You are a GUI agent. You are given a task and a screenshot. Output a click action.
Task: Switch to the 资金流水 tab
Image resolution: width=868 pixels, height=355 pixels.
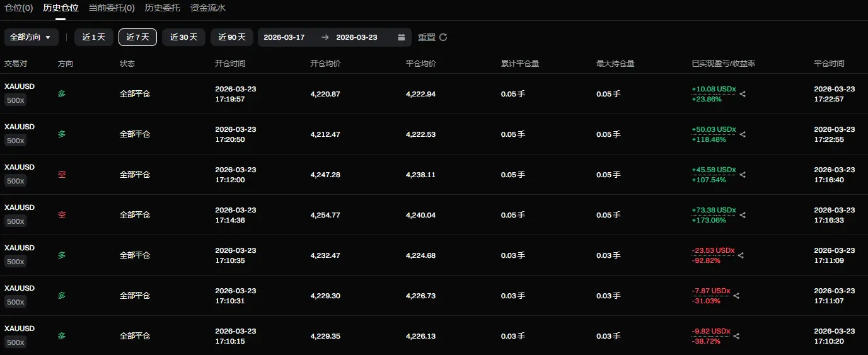click(207, 8)
